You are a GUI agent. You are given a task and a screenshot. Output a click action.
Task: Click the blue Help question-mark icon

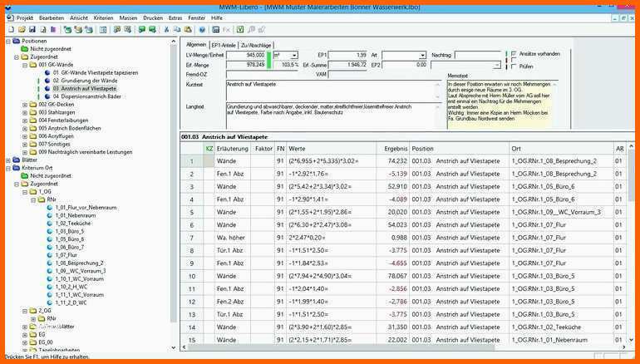202,29
